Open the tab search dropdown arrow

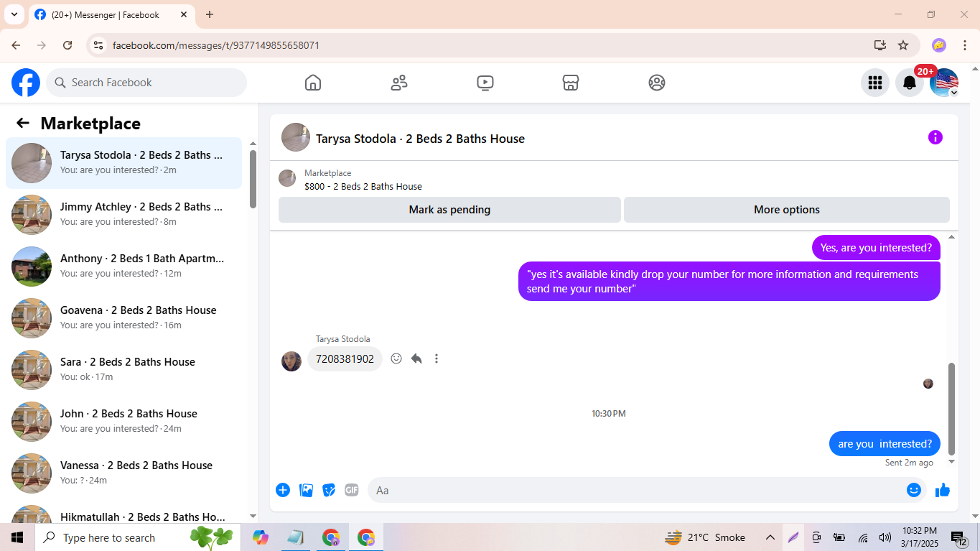(x=14, y=14)
